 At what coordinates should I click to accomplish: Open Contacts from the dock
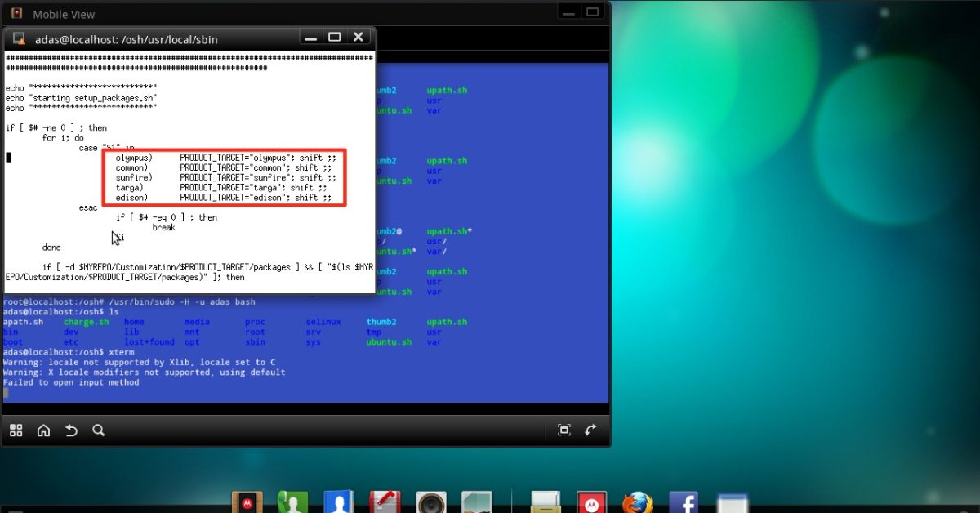(x=338, y=502)
